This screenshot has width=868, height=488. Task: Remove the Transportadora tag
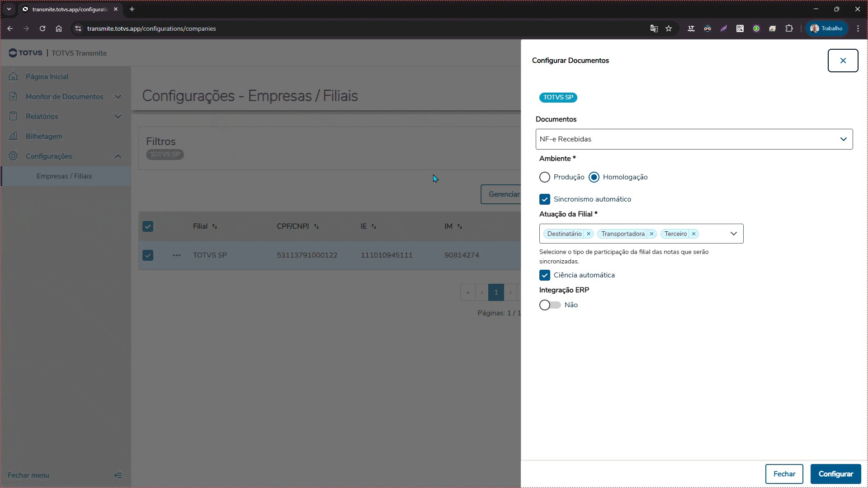pyautogui.click(x=651, y=234)
